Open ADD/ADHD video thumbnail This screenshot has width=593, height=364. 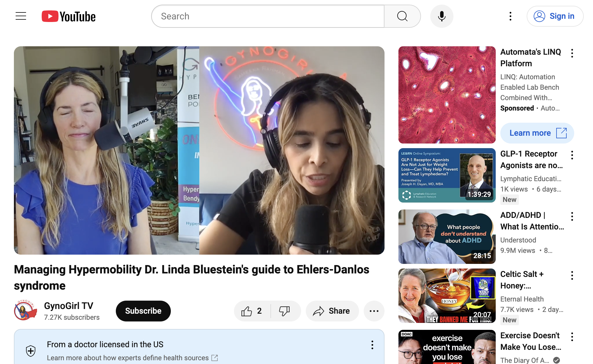(x=447, y=237)
